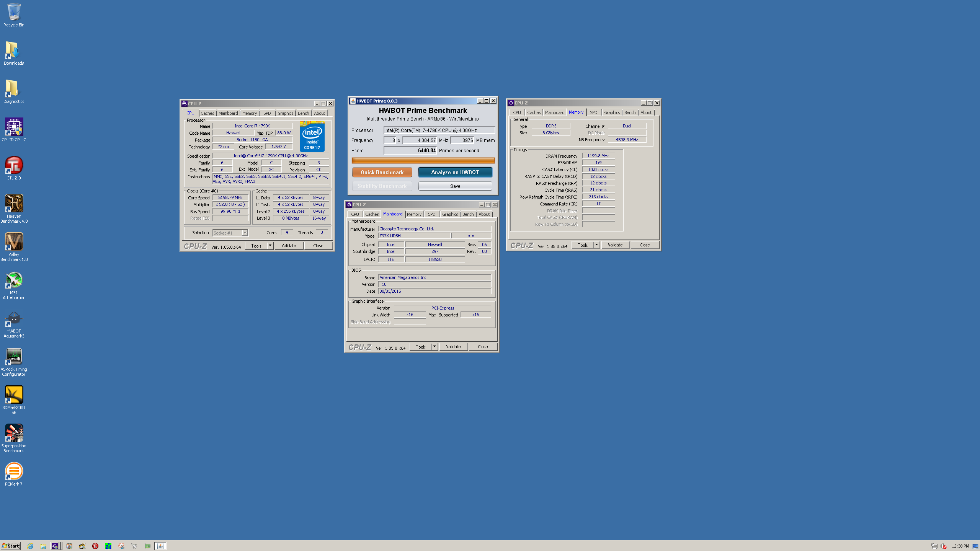Click DRAM Frequency value 1199.8 MHz
The image size is (980, 551).
point(598,156)
